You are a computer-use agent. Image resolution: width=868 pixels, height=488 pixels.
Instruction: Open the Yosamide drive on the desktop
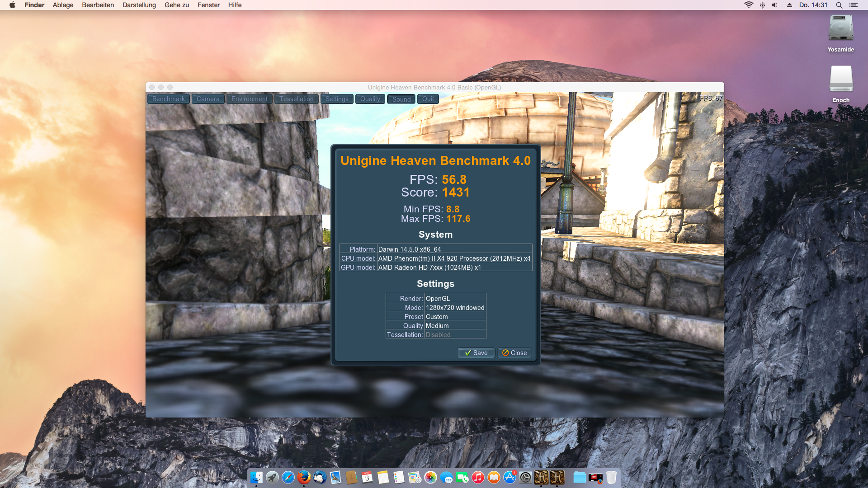coord(840,29)
